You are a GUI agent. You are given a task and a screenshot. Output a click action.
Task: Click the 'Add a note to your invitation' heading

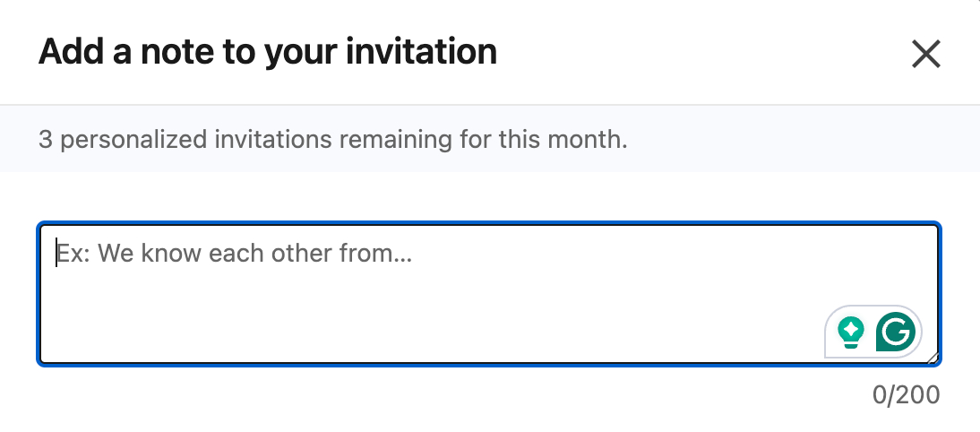(267, 53)
